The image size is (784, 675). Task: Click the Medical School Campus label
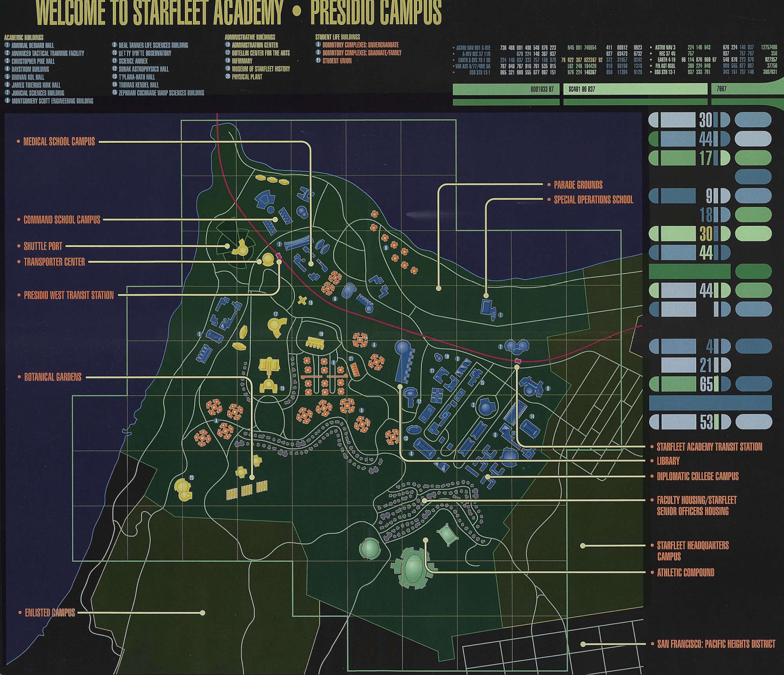pyautogui.click(x=59, y=142)
